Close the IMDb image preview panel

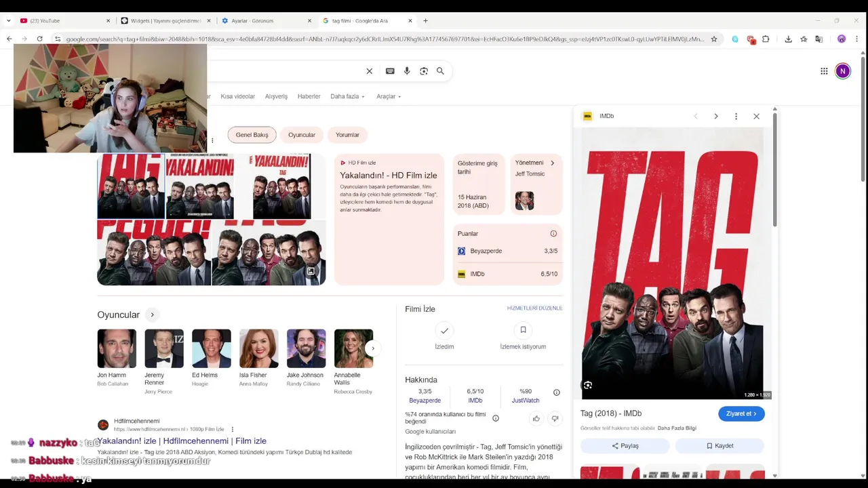(x=756, y=117)
